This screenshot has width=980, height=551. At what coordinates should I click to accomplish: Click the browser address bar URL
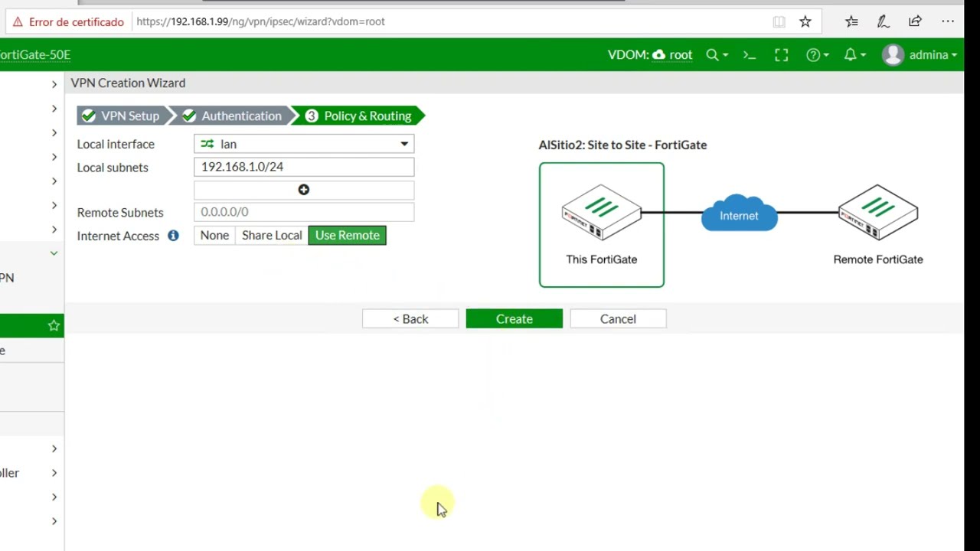coord(260,22)
